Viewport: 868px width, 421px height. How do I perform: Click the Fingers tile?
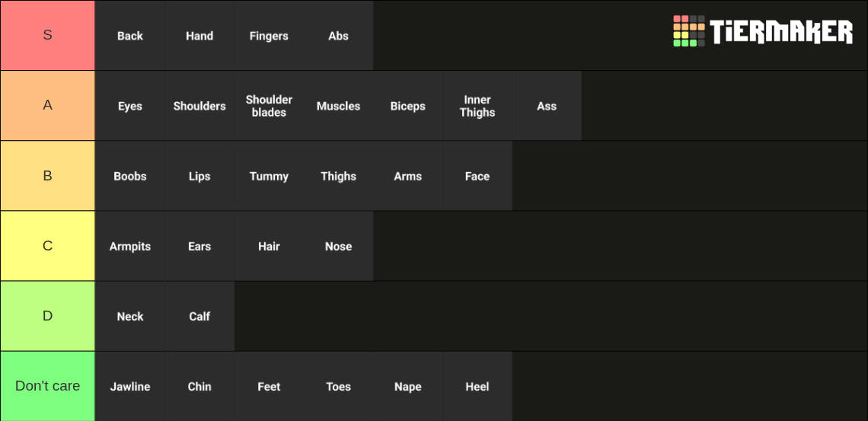click(x=269, y=36)
